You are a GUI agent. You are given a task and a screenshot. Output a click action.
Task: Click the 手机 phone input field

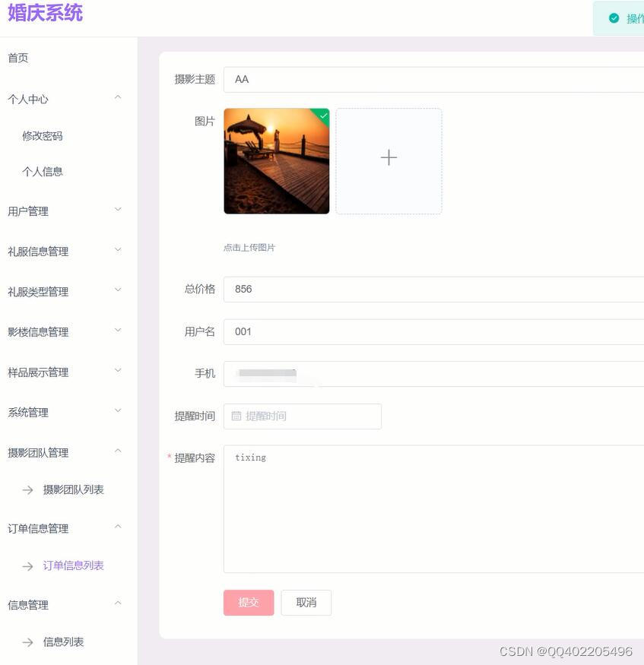pos(433,374)
